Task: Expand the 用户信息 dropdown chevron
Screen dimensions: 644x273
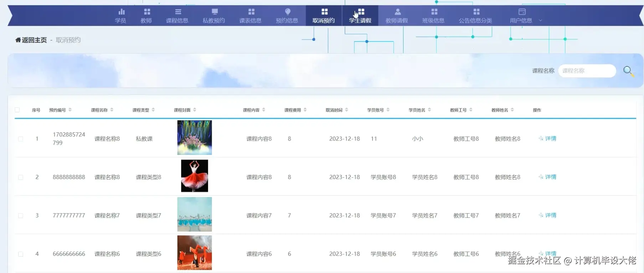Action: [540, 20]
